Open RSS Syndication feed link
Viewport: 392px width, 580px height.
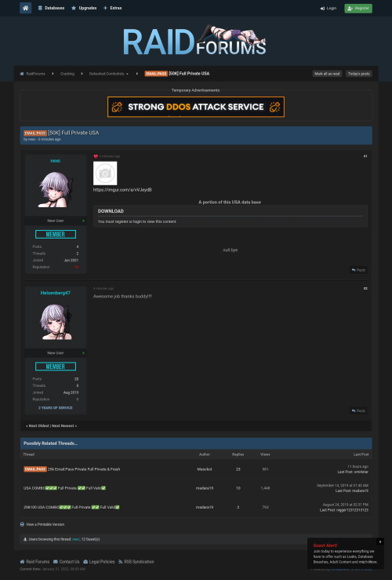click(x=136, y=561)
